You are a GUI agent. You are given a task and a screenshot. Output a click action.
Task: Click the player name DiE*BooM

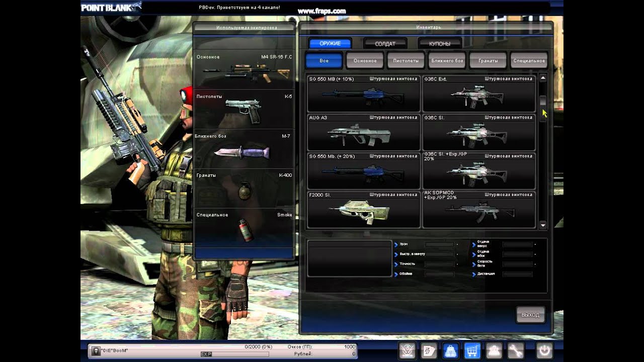pyautogui.click(x=115, y=350)
